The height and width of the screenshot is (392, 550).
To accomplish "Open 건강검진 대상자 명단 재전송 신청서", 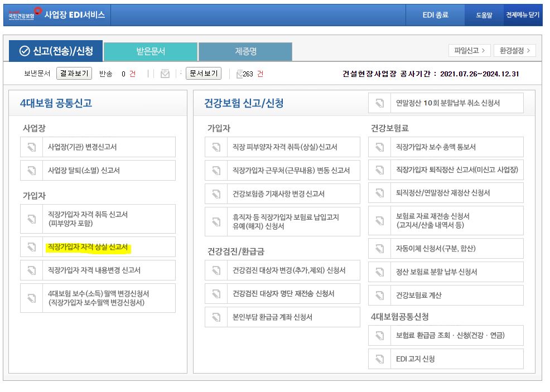I will pyautogui.click(x=282, y=294).
